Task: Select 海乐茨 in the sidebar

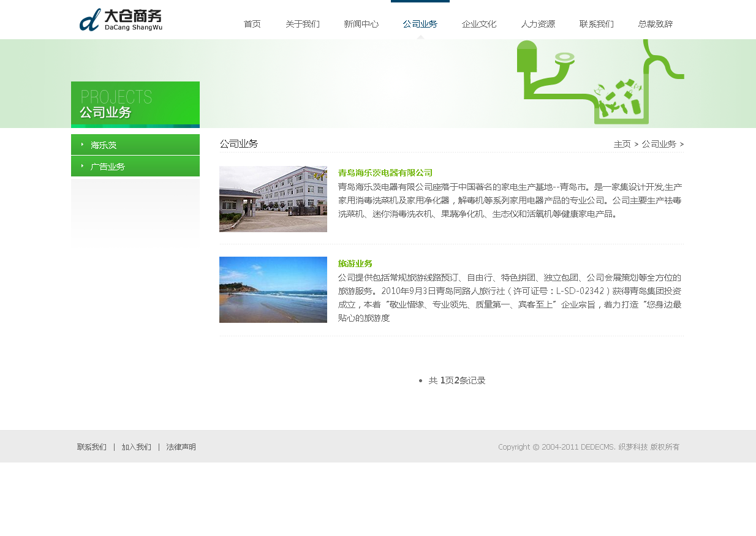Action: click(x=104, y=146)
